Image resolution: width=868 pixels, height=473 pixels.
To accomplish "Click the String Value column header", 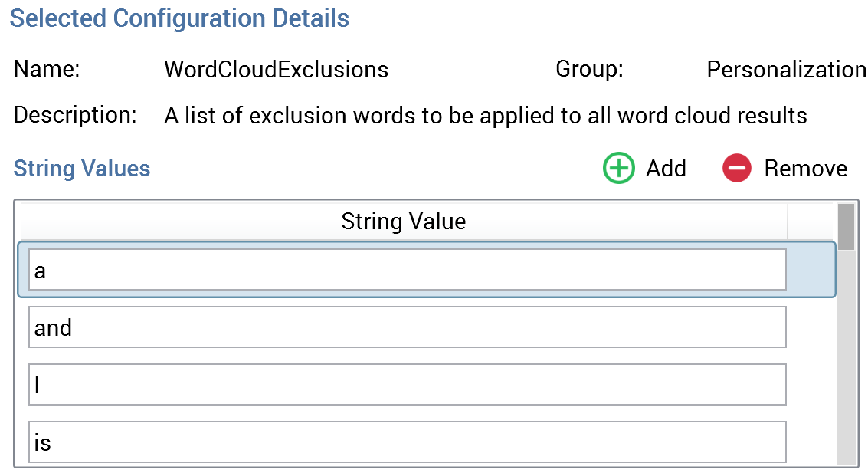I will [403, 222].
